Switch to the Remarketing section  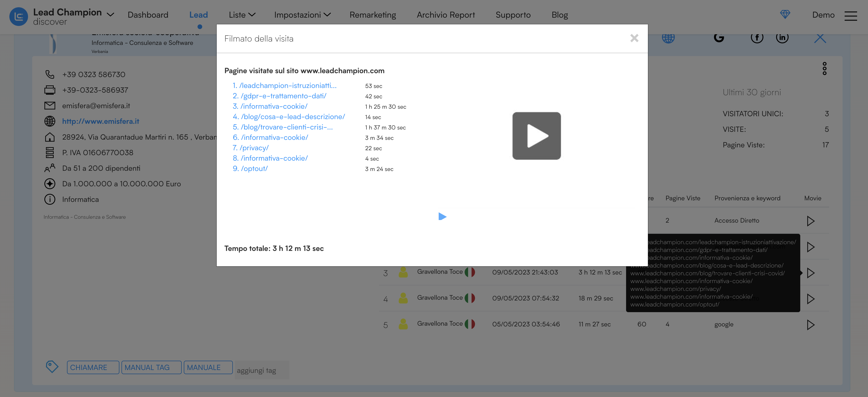click(x=373, y=15)
